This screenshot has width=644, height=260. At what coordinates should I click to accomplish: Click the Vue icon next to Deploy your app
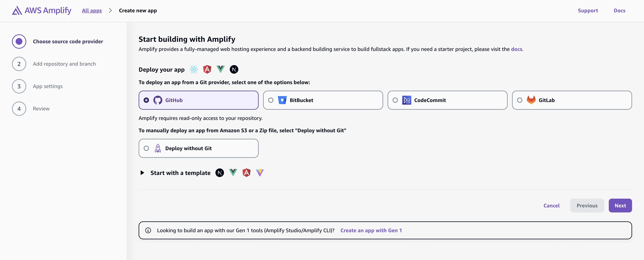pyautogui.click(x=220, y=69)
